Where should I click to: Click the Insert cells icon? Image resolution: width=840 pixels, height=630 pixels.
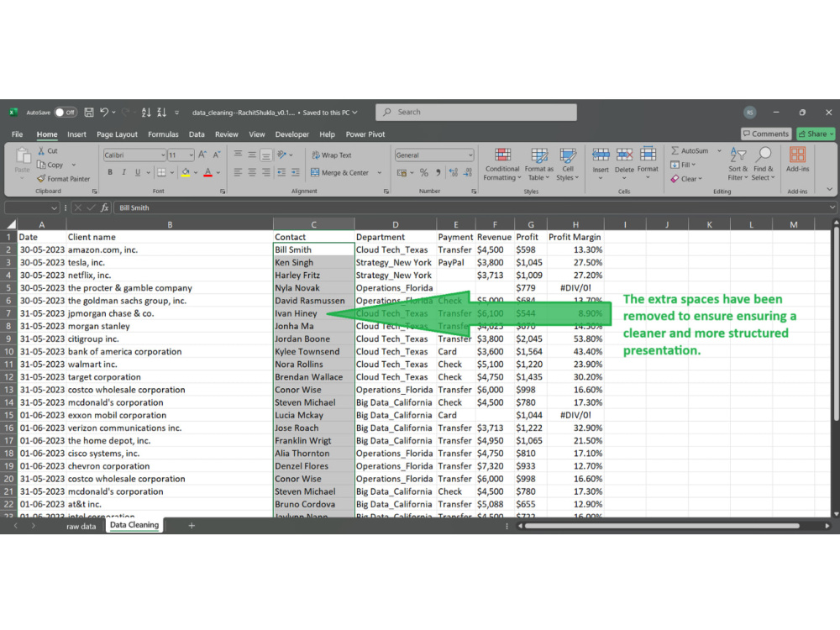601,155
